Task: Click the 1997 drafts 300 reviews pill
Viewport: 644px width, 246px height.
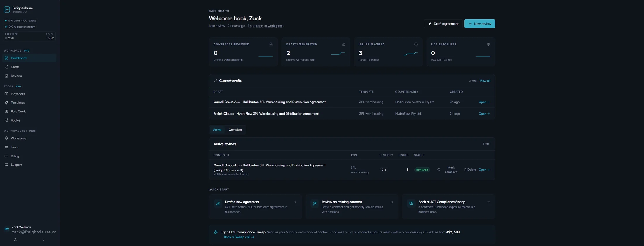Action: click(20, 21)
